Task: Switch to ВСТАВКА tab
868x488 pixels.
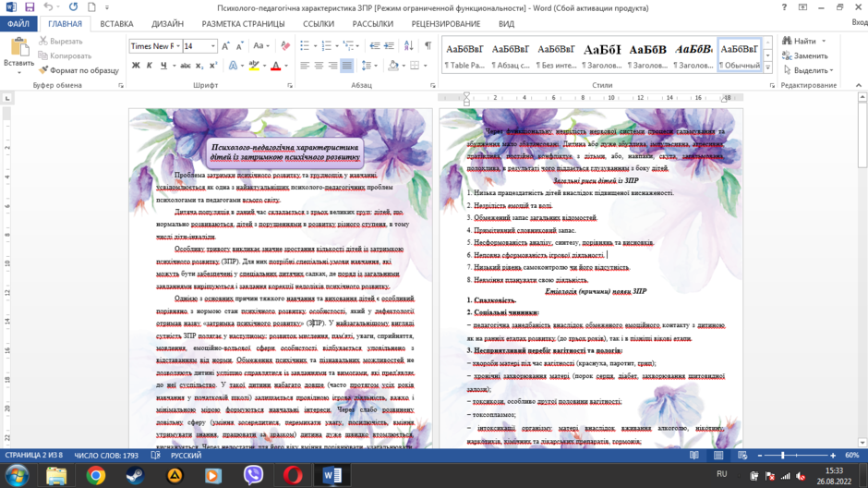Action: click(x=116, y=24)
